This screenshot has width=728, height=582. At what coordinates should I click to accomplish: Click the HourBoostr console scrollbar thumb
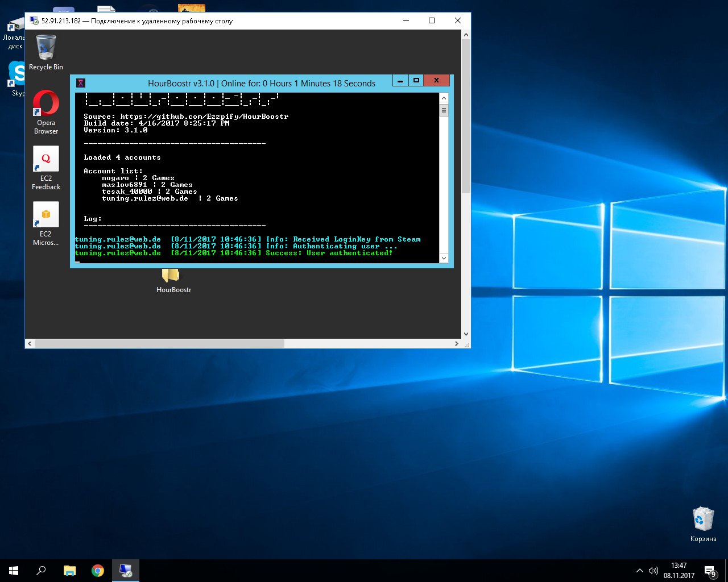444,110
